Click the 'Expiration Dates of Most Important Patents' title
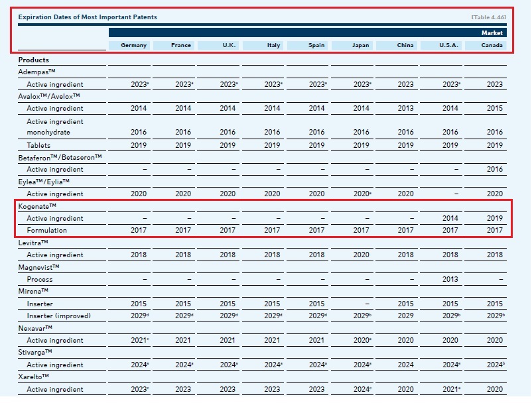 tap(88, 17)
